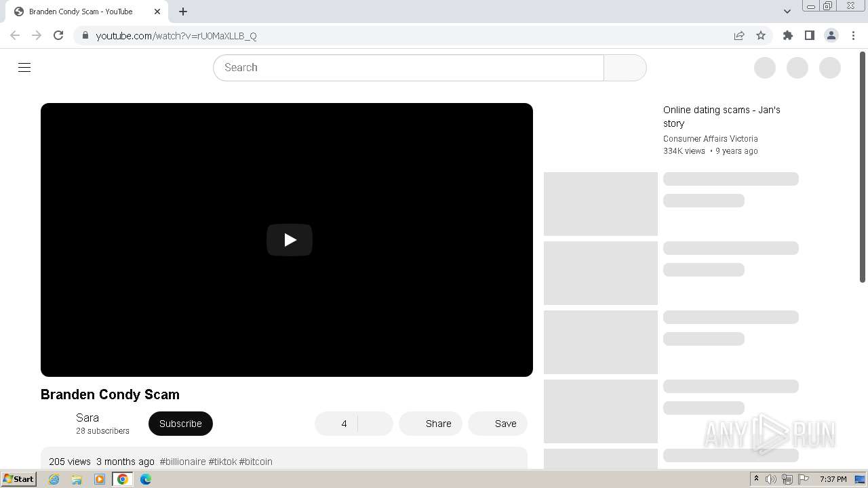Click the search submit button
This screenshot has width=868, height=488.
coord(625,68)
